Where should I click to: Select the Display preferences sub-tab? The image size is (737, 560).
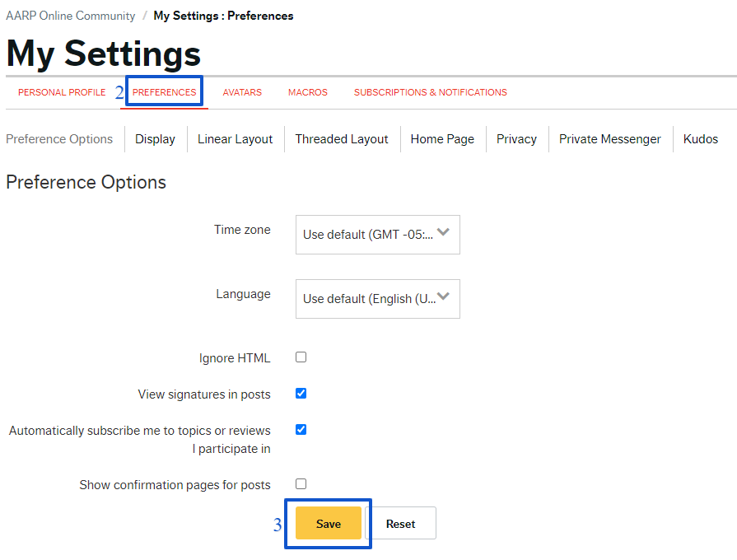coord(155,139)
